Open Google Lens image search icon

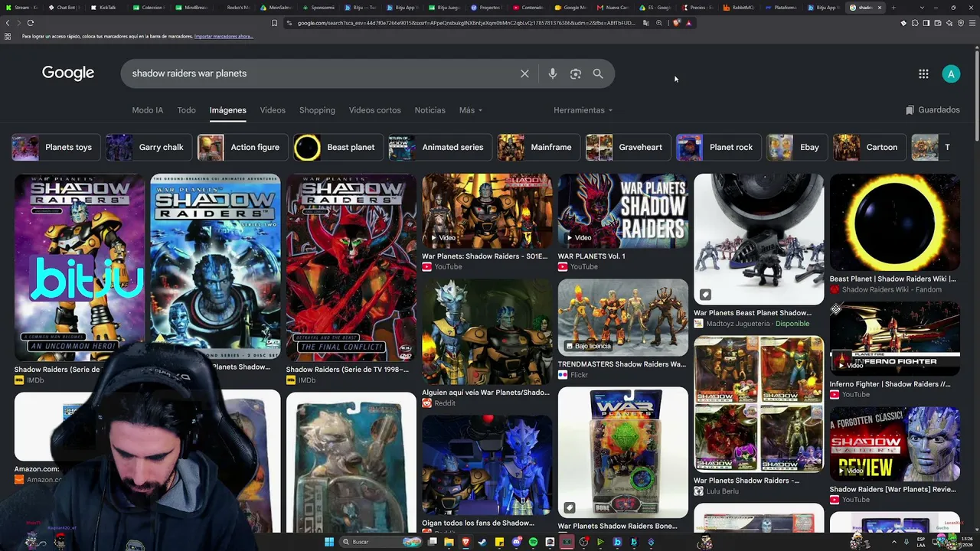coord(576,73)
